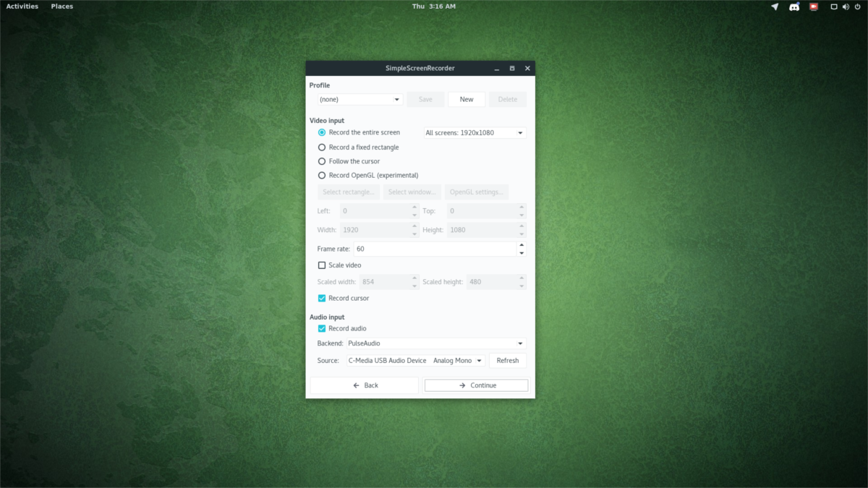Open the C-Media USB Audio source dropdown
The width and height of the screenshot is (868, 488).
(x=415, y=360)
